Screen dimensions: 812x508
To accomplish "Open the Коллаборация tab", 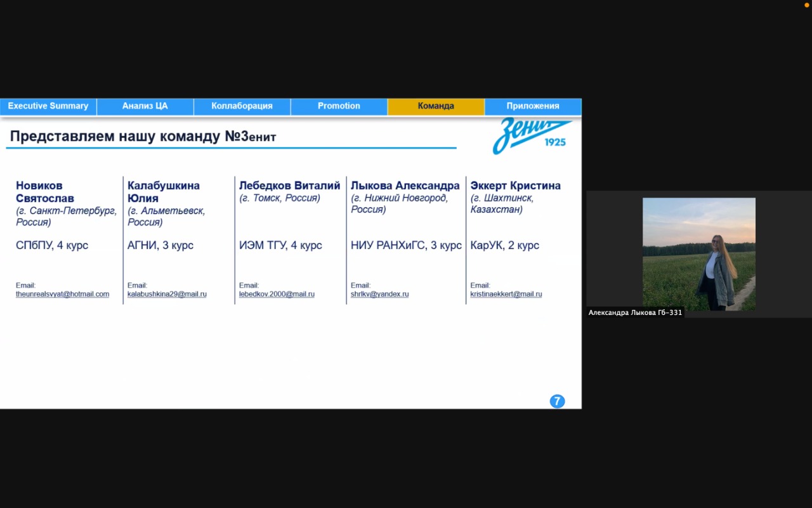I will coord(242,106).
